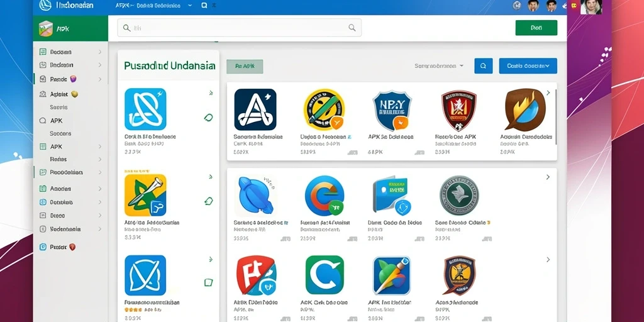The image size is (644, 322).
Task: Focus the main search input field
Action: 240,28
